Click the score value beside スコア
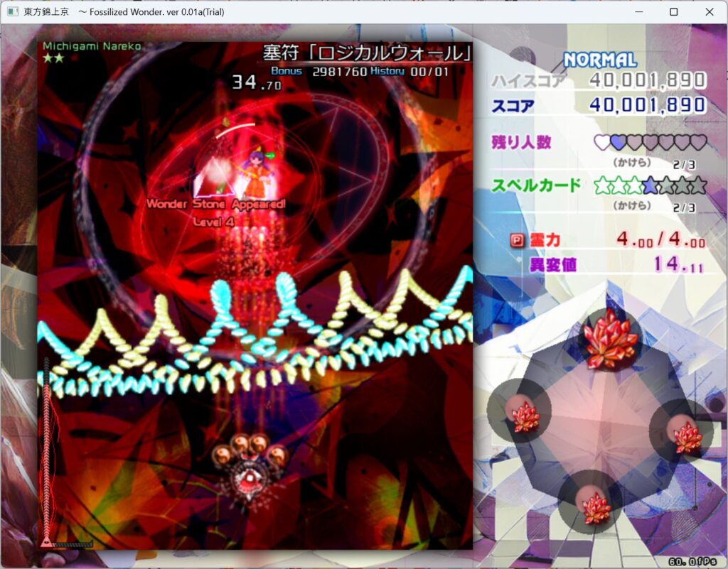Image resolution: width=728 pixels, height=569 pixels. click(x=648, y=105)
